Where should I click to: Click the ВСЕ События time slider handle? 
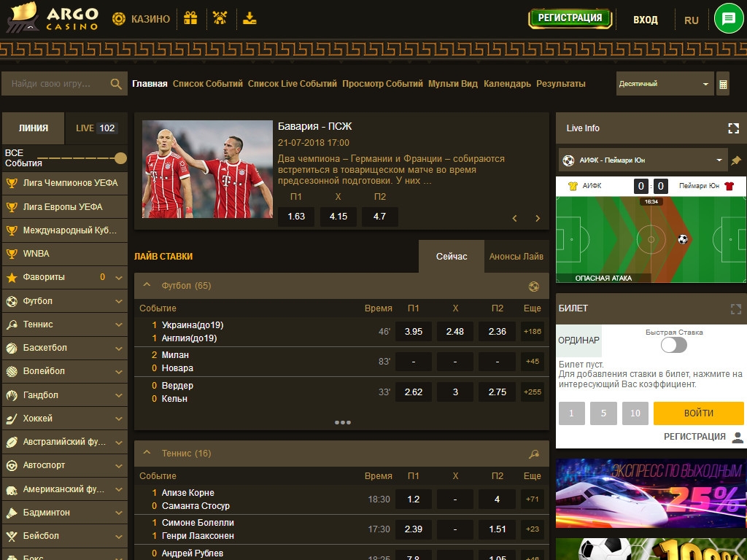click(121, 158)
